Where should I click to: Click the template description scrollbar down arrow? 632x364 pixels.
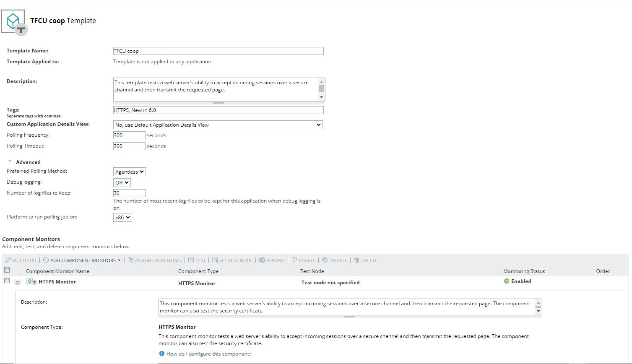[x=322, y=97]
